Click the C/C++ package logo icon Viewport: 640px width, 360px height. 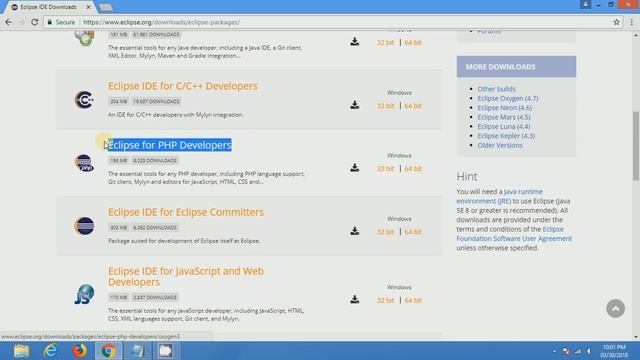coord(84,100)
